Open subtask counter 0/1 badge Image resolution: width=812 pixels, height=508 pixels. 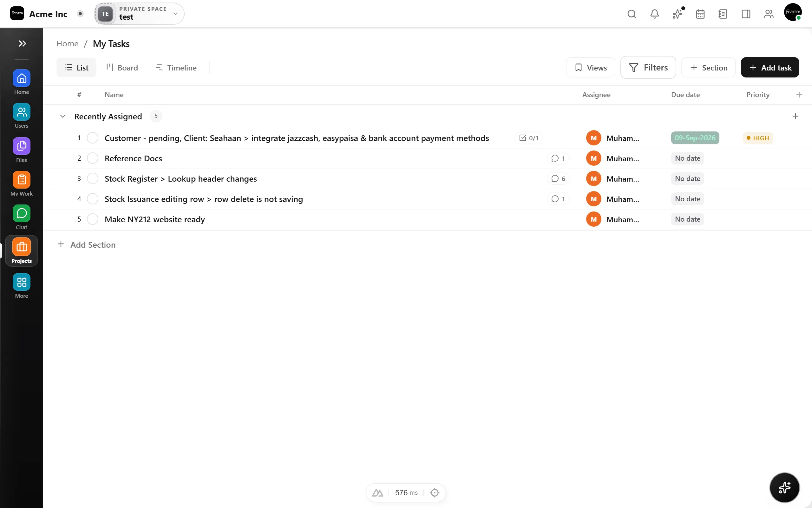[528, 138]
